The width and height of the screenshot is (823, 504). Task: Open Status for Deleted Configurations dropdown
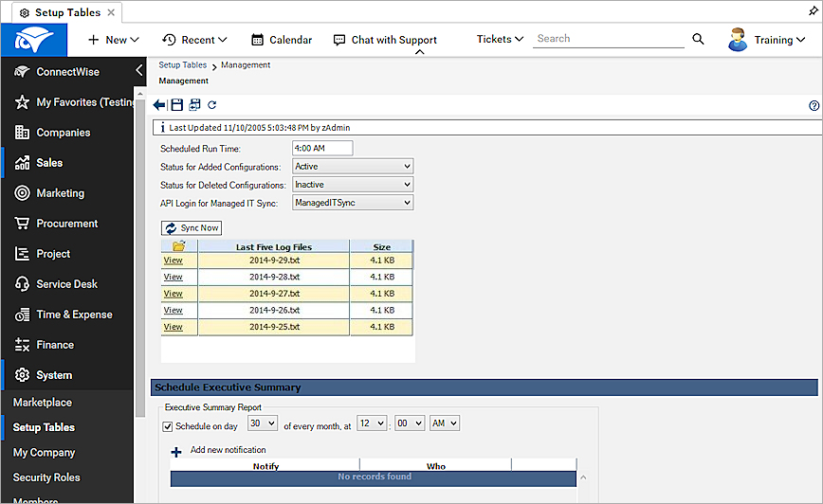pos(353,185)
